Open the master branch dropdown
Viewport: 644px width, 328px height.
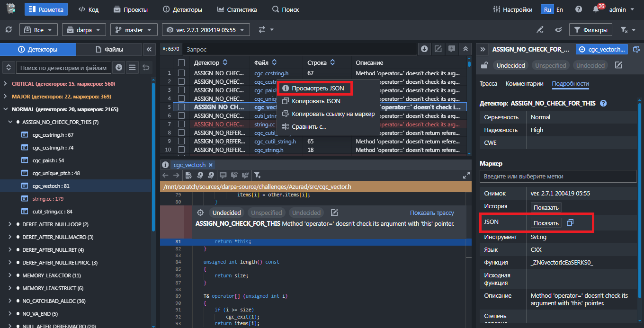(x=134, y=30)
